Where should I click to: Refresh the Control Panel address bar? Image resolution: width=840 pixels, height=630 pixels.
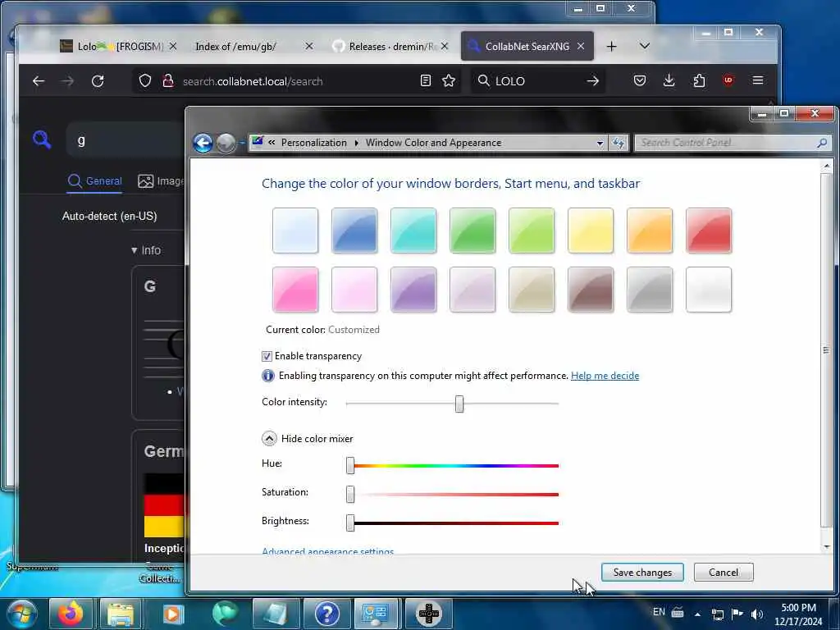tap(619, 143)
